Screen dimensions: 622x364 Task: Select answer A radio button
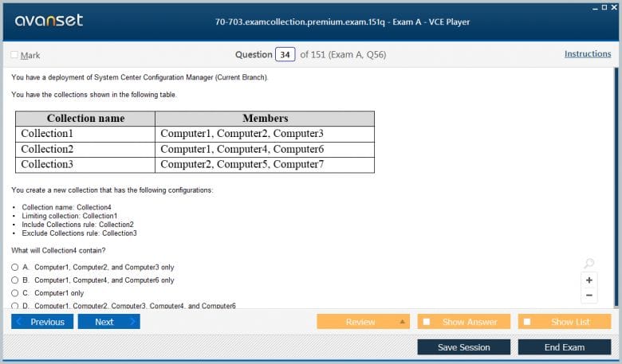coord(14,268)
